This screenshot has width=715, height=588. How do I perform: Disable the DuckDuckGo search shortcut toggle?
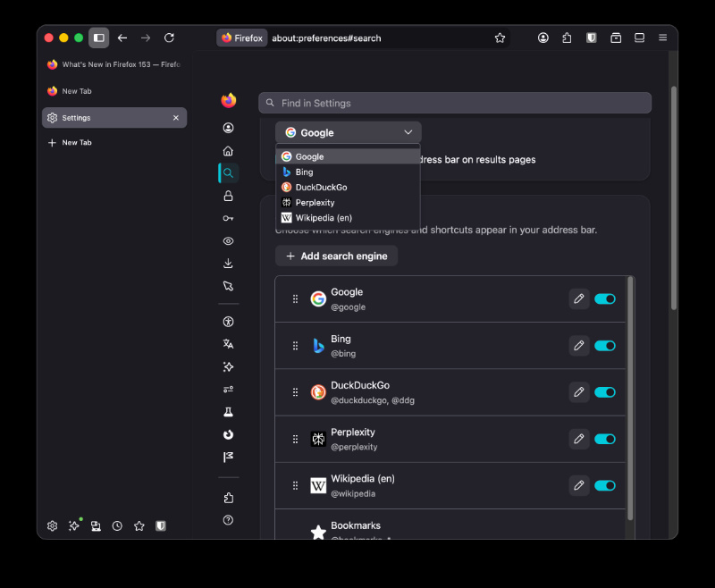point(605,392)
